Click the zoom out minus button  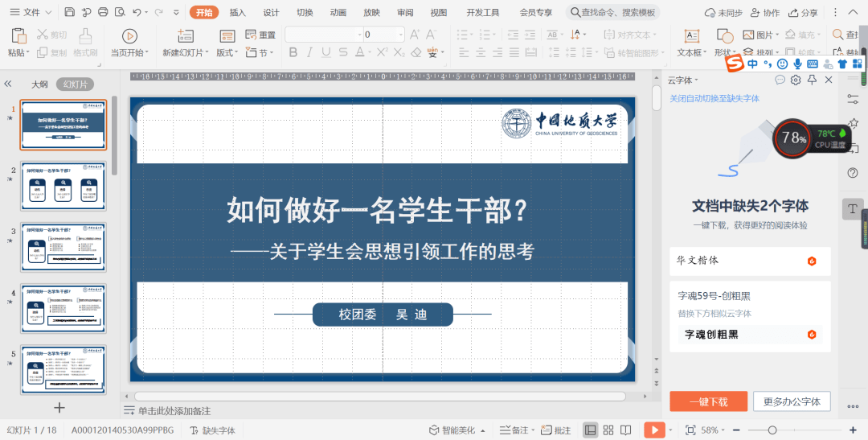(737, 430)
